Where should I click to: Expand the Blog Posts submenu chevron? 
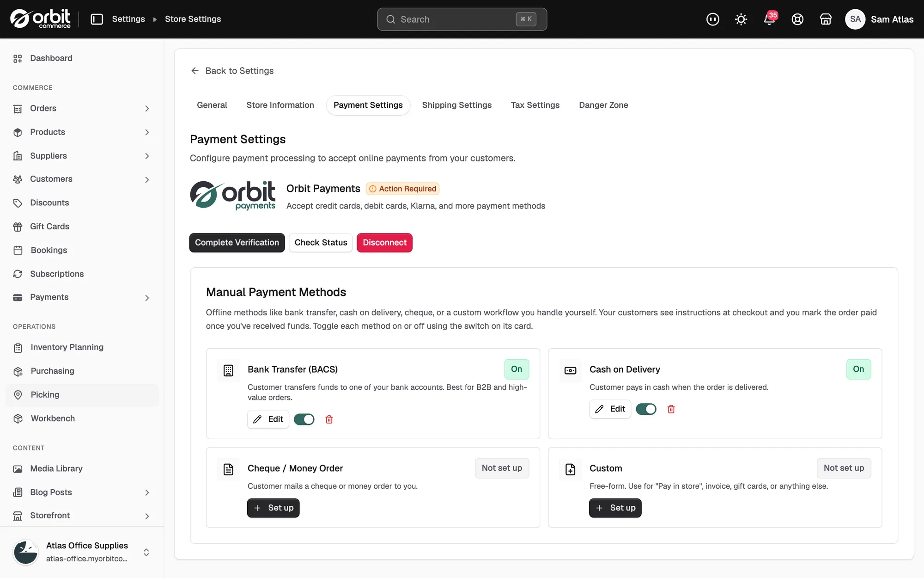coord(147,493)
